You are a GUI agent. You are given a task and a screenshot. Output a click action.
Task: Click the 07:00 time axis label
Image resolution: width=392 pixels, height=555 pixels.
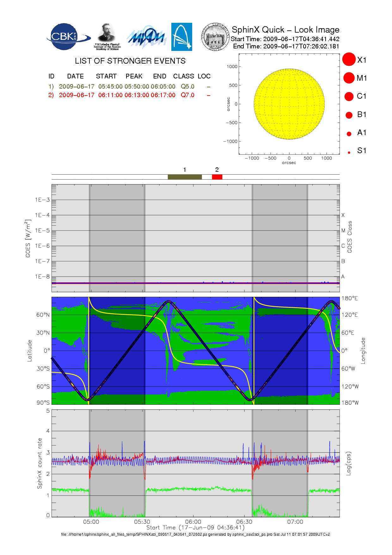coord(295,522)
